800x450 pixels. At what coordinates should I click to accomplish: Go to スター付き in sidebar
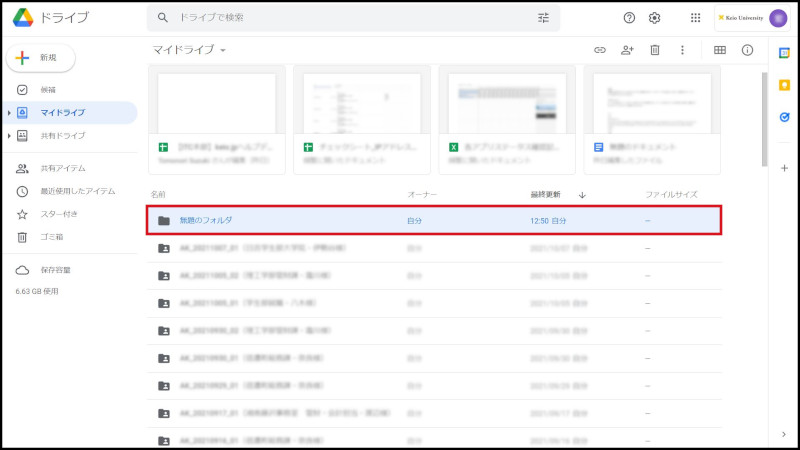click(x=58, y=214)
